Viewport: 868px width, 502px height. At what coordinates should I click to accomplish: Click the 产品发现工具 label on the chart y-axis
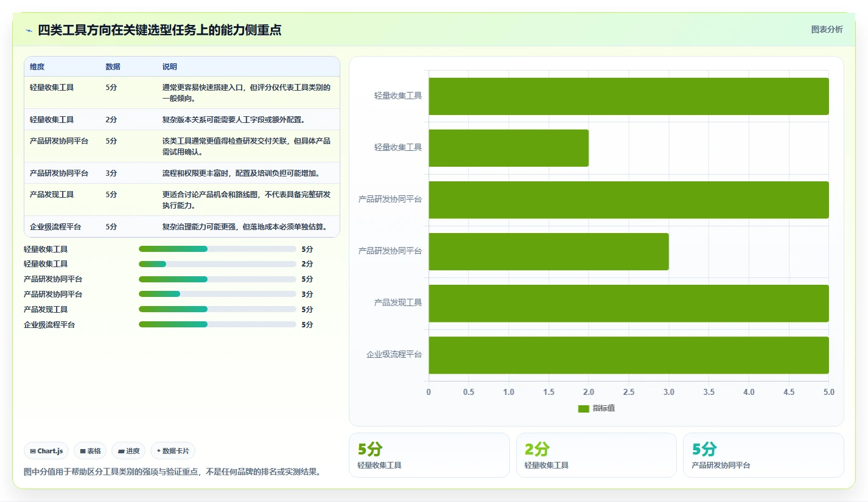(398, 302)
